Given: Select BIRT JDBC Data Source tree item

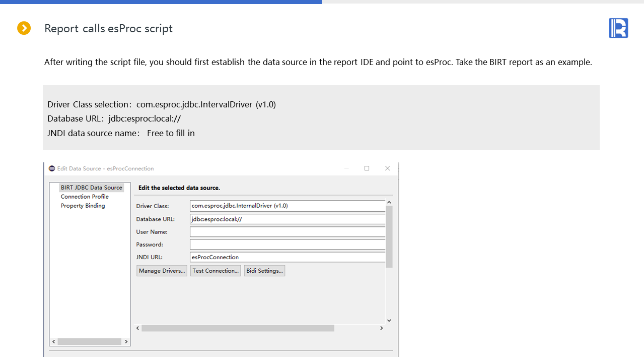Looking at the screenshot, I should pos(91,188).
